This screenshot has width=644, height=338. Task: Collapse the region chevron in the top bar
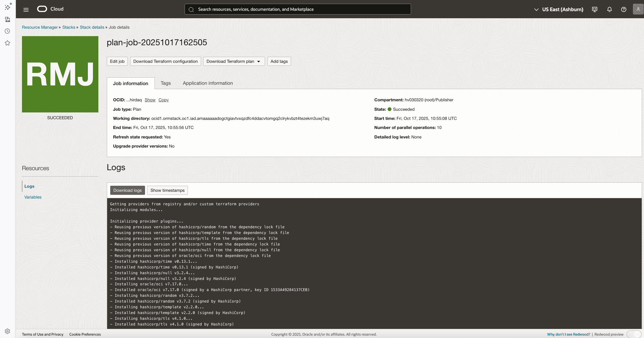pyautogui.click(x=536, y=9)
